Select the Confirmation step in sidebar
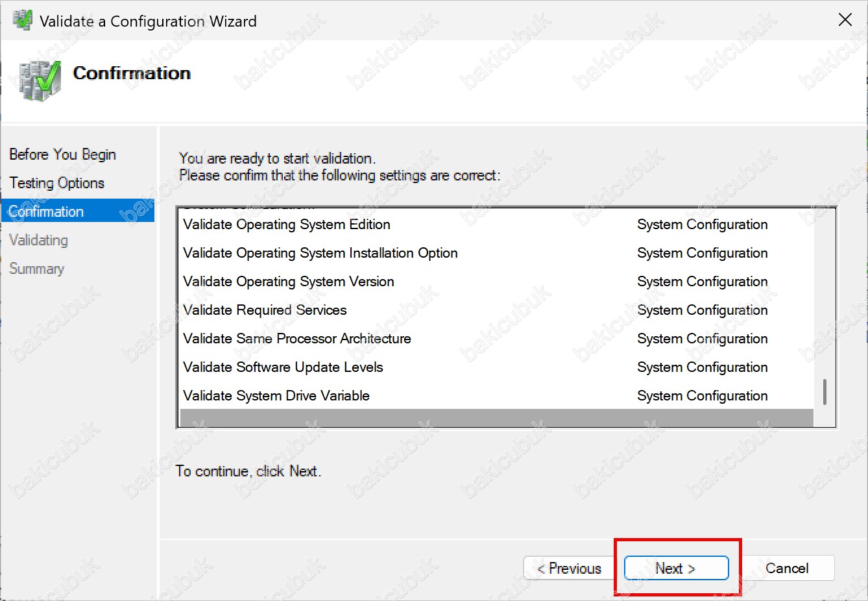The image size is (868, 601). (47, 212)
